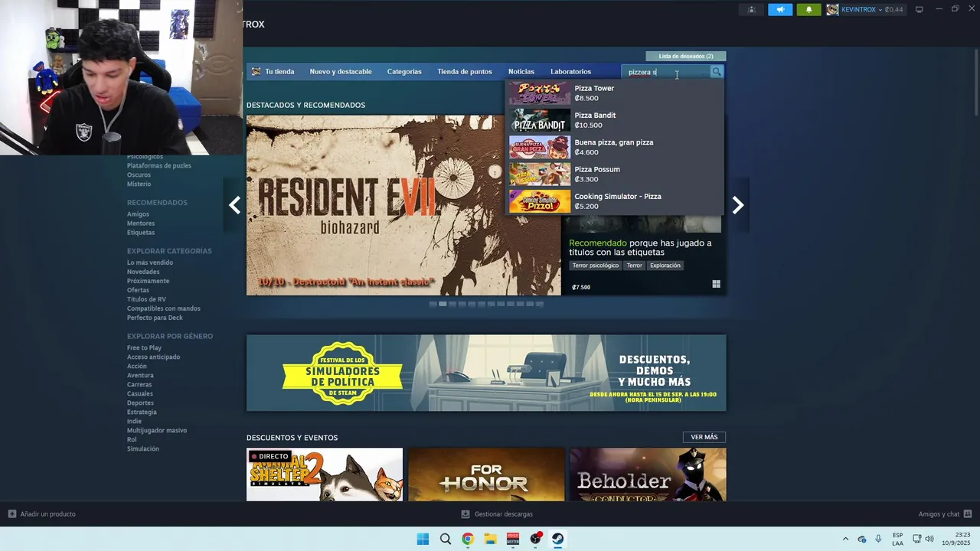Click the Exploración tag
The image size is (980, 551).
coord(665,266)
